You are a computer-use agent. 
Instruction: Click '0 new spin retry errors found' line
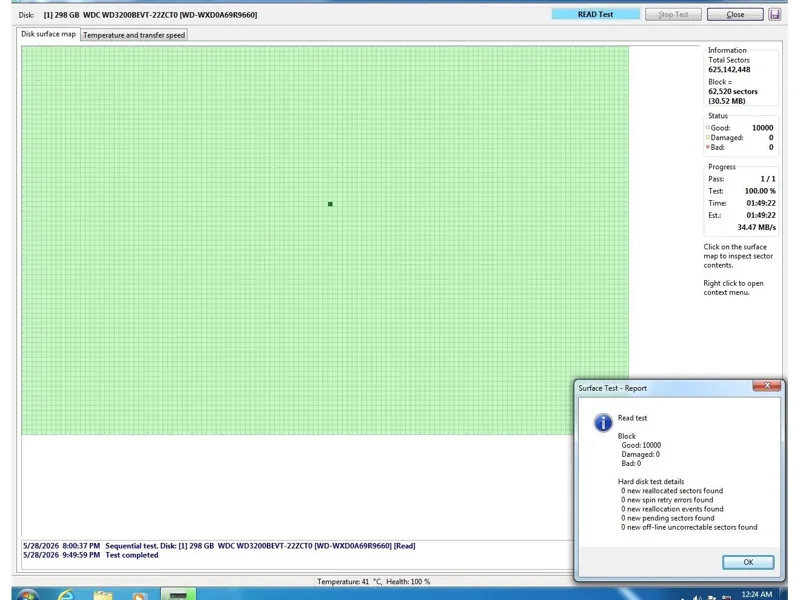point(667,500)
